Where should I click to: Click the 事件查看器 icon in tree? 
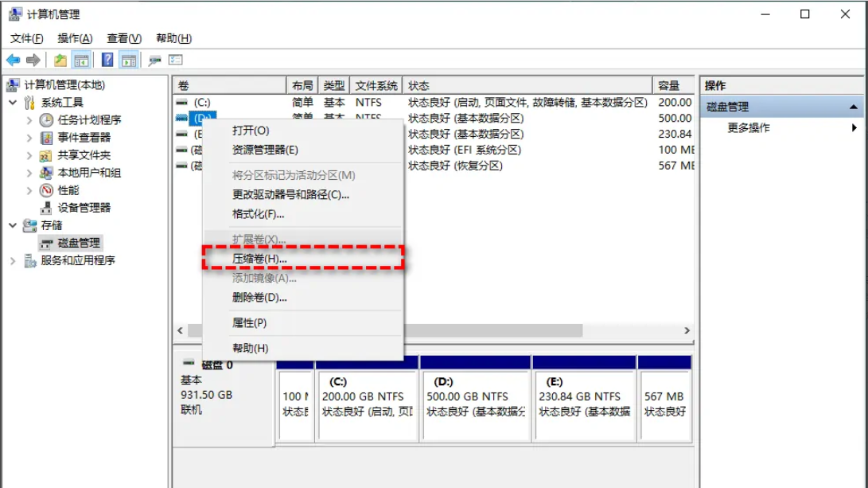(x=46, y=138)
